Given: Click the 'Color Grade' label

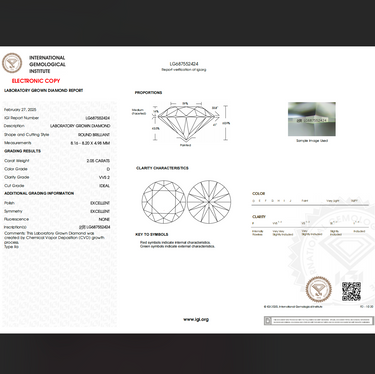Looking at the screenshot, I should tap(16, 169).
